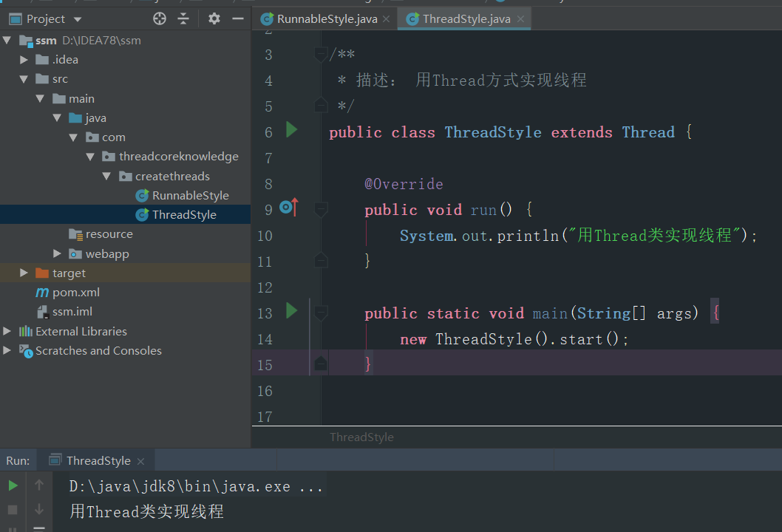
Task: Click the run gutter icon beside main method
Action: coord(292,311)
